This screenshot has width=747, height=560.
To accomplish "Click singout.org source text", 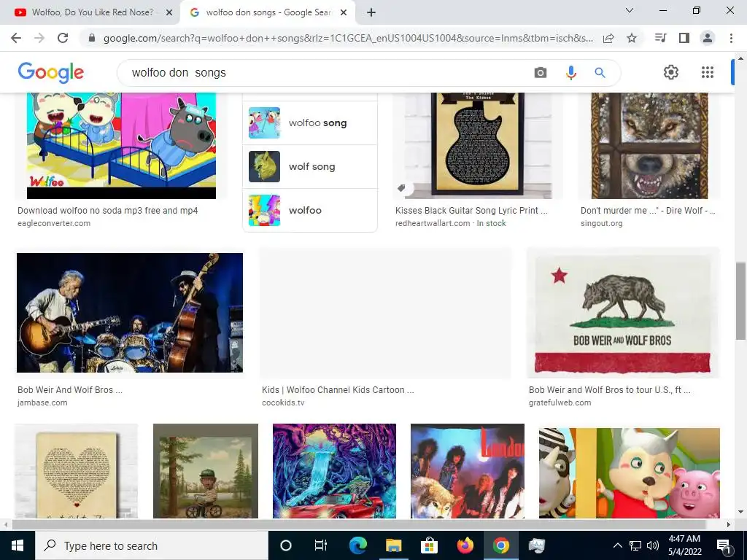I will pos(601,223).
